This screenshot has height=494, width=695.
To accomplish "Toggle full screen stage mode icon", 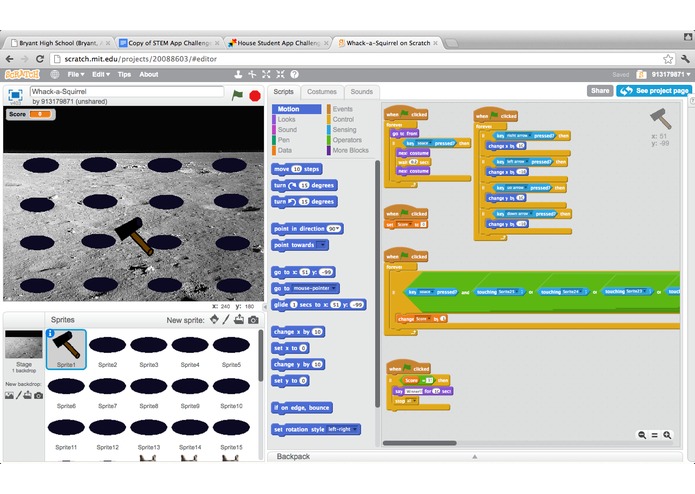I will pyautogui.click(x=15, y=95).
